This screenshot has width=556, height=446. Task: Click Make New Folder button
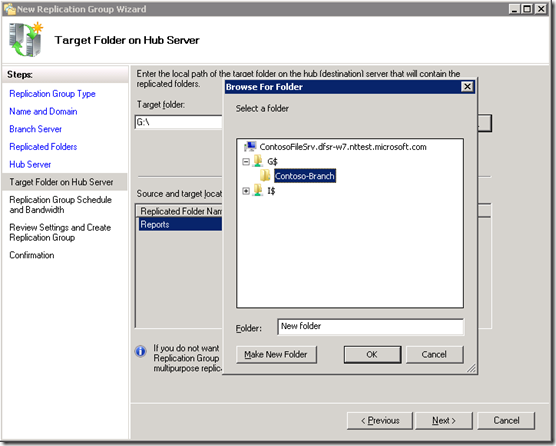pyautogui.click(x=276, y=355)
